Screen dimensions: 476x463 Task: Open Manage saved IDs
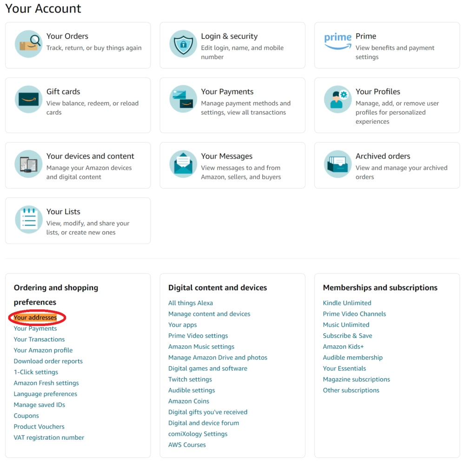click(x=40, y=405)
